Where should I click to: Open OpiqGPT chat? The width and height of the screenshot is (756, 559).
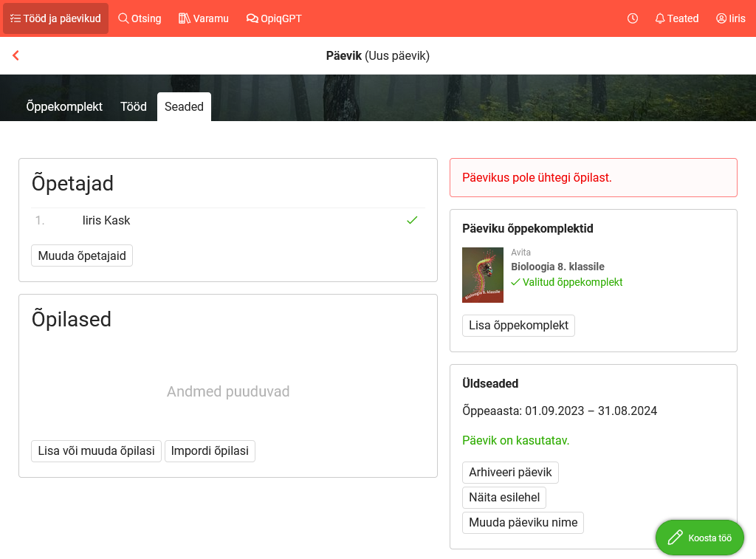274,18
